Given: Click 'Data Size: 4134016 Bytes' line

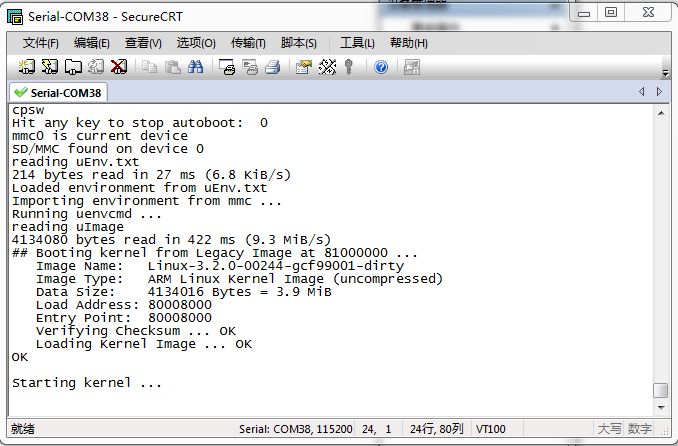Looking at the screenshot, I should (x=184, y=292).
